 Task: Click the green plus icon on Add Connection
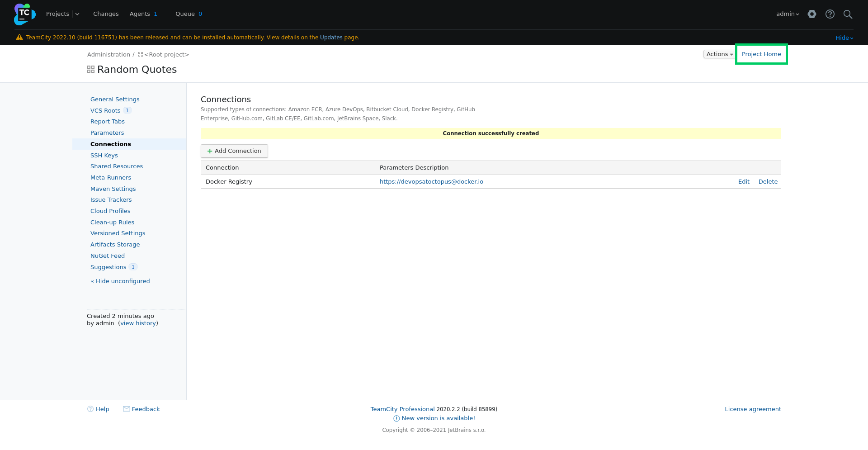[x=210, y=151]
